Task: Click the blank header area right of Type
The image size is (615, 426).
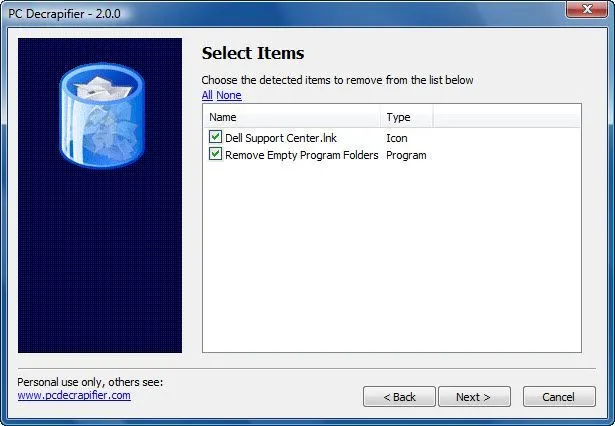Action: [507, 117]
